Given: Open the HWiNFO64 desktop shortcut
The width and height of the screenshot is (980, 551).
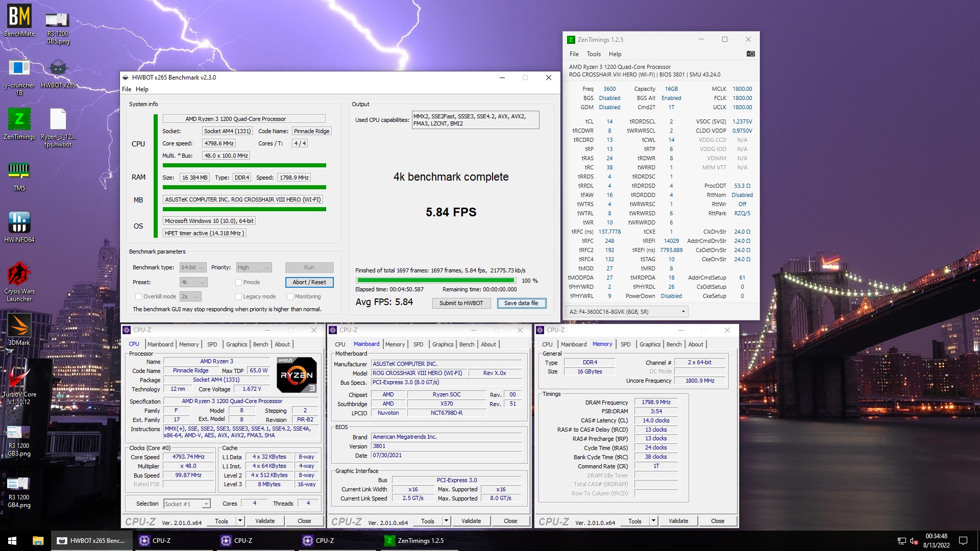Looking at the screenshot, I should pyautogui.click(x=19, y=227).
